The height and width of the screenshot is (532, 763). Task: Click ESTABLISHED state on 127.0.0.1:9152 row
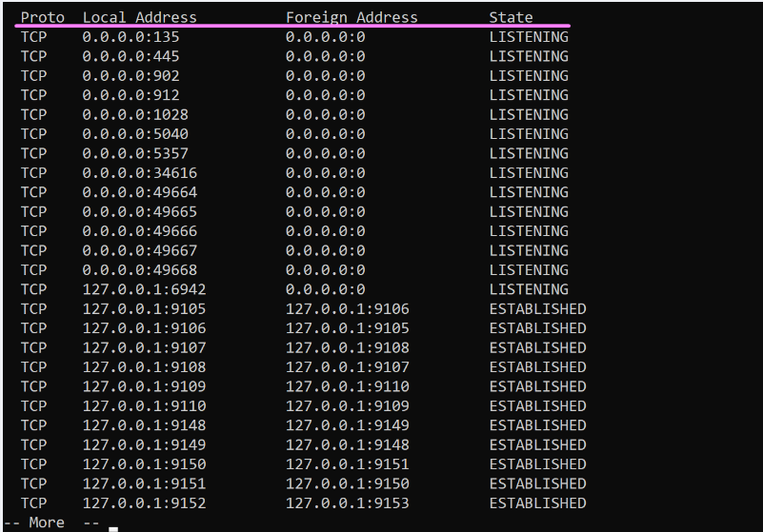(537, 503)
